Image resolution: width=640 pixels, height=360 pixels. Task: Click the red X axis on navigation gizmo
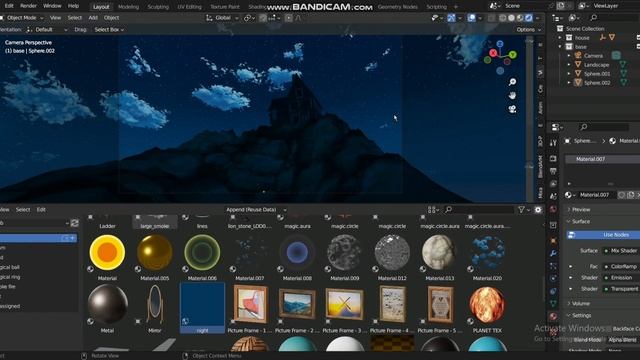493,53
